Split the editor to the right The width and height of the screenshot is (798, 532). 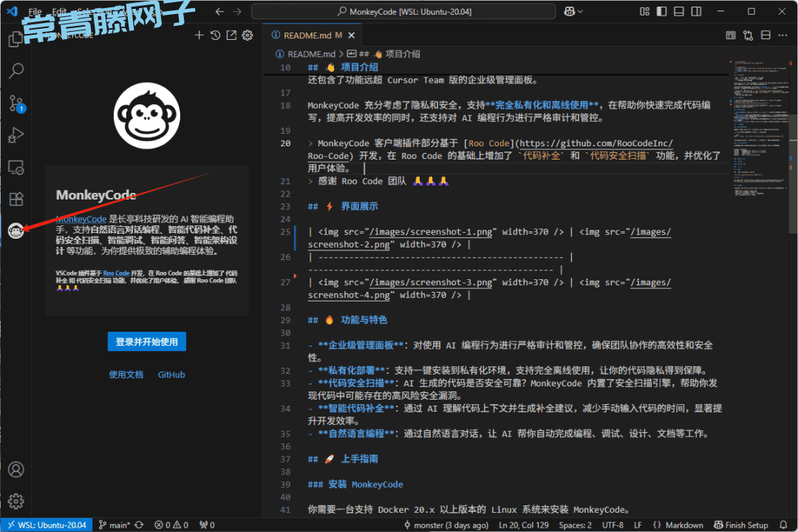pyautogui.click(x=765, y=35)
